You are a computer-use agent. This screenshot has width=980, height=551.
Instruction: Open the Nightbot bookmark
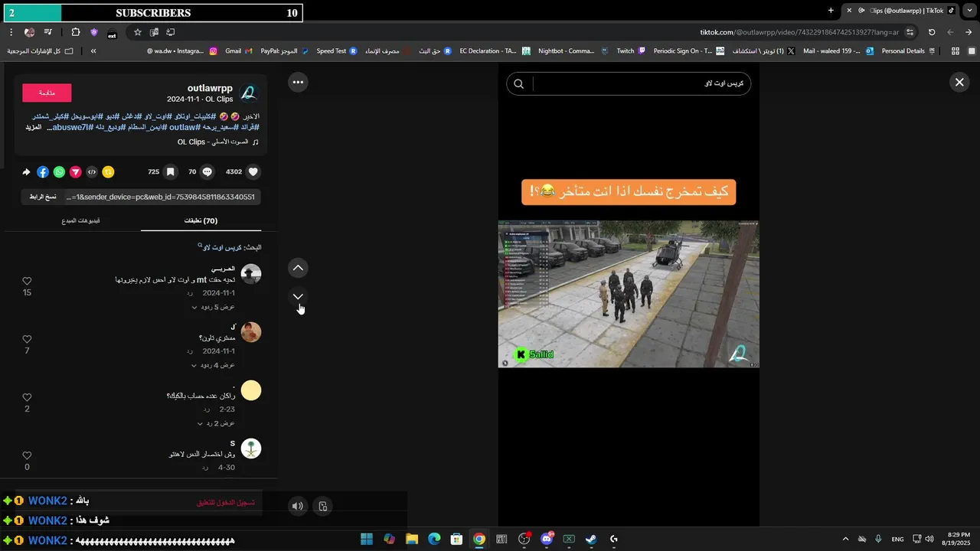pyautogui.click(x=572, y=51)
